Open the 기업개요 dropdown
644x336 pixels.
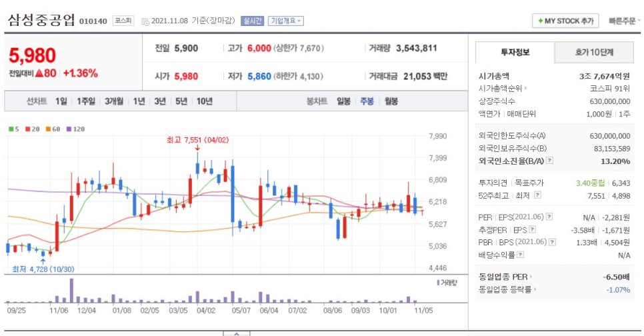click(285, 21)
